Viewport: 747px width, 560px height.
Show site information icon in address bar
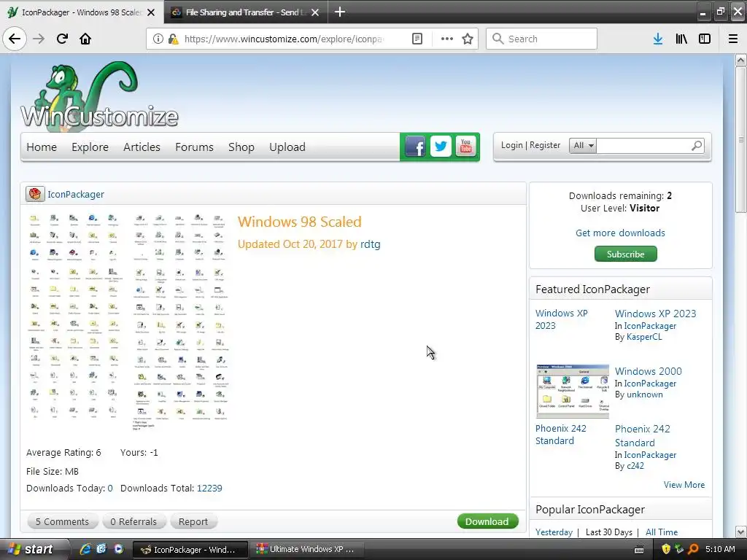[158, 39]
